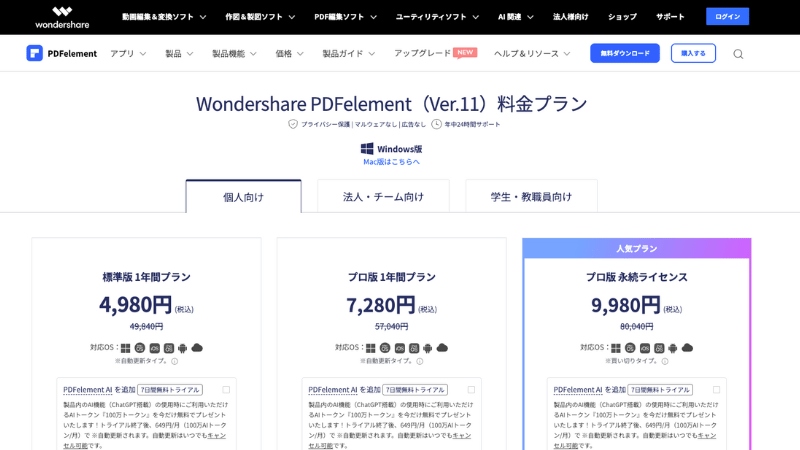The width and height of the screenshot is (800, 450).
Task: Check PDFelement AI add-on in プロ版 1年間プラン
Action: (471, 389)
